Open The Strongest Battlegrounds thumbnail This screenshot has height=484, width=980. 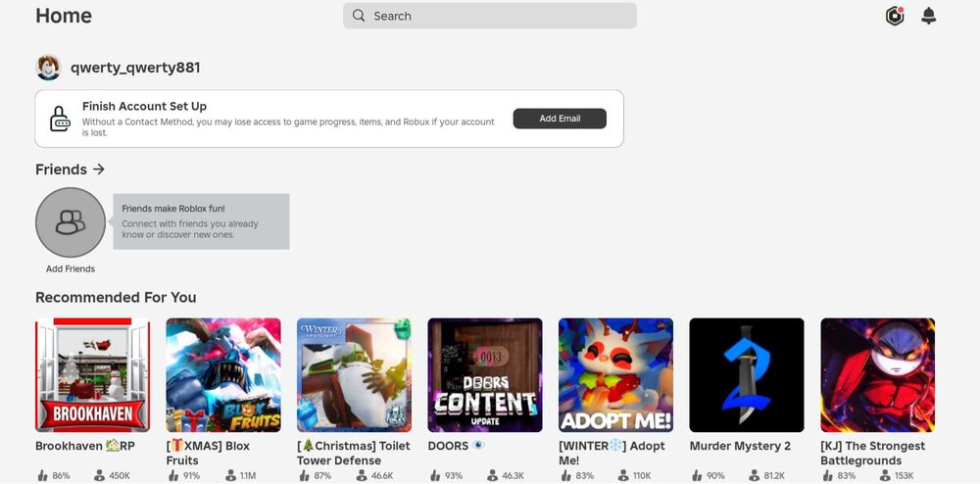pos(878,375)
